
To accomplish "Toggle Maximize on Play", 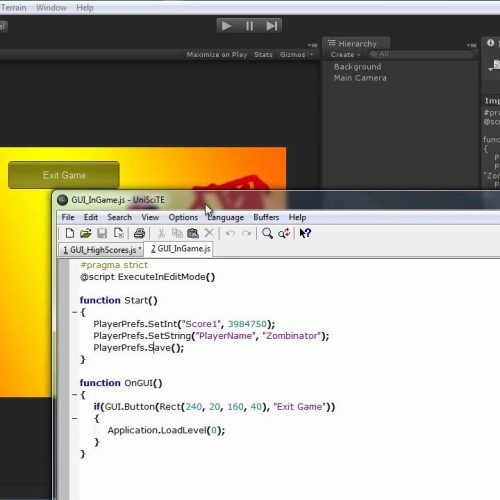I will 217,55.
